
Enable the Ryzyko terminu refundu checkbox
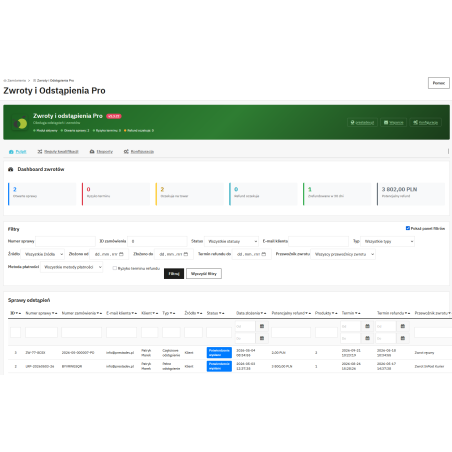point(115,268)
